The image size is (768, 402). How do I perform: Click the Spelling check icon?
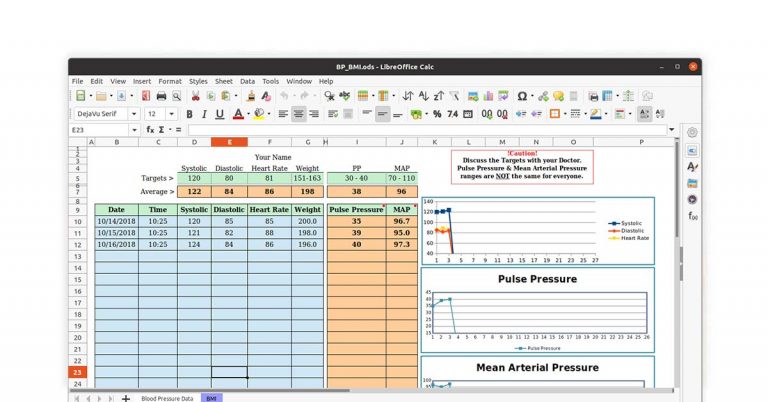(345, 96)
